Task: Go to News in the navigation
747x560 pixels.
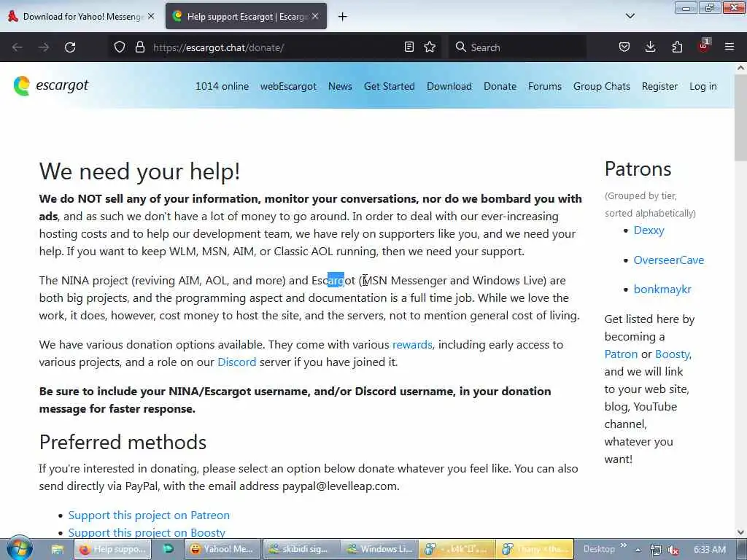Action: (340, 86)
